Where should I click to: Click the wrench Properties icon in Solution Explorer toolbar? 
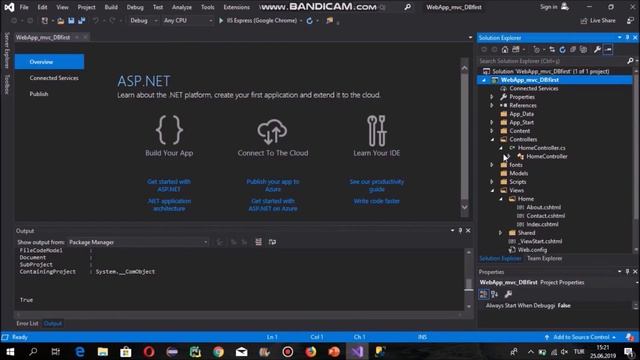(597, 49)
